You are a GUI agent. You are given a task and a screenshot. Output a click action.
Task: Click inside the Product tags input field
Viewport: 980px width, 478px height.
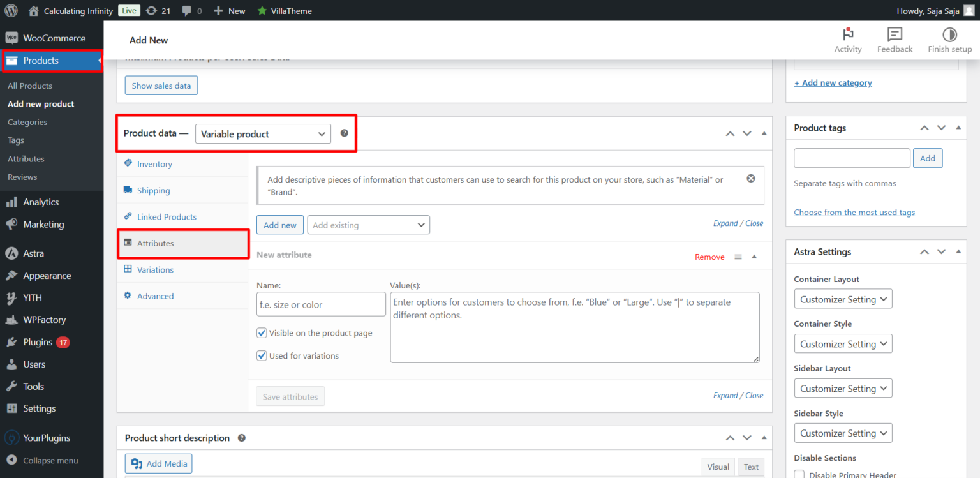pyautogui.click(x=852, y=158)
